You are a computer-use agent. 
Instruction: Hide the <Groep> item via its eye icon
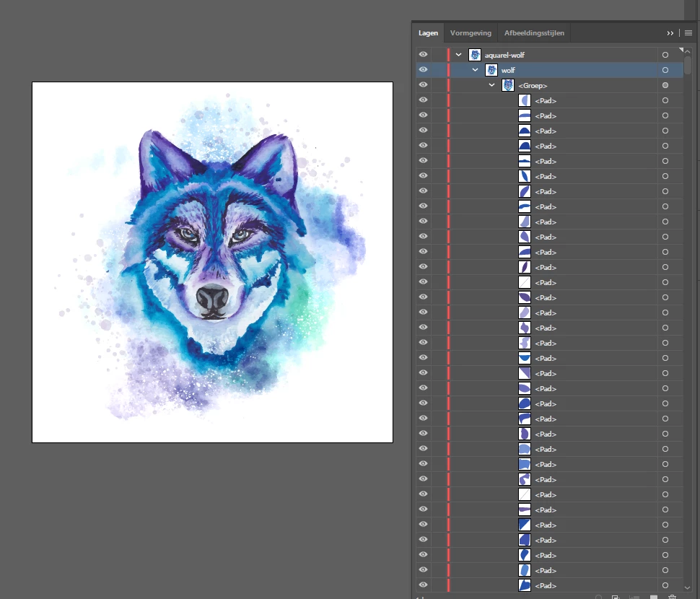click(x=423, y=85)
